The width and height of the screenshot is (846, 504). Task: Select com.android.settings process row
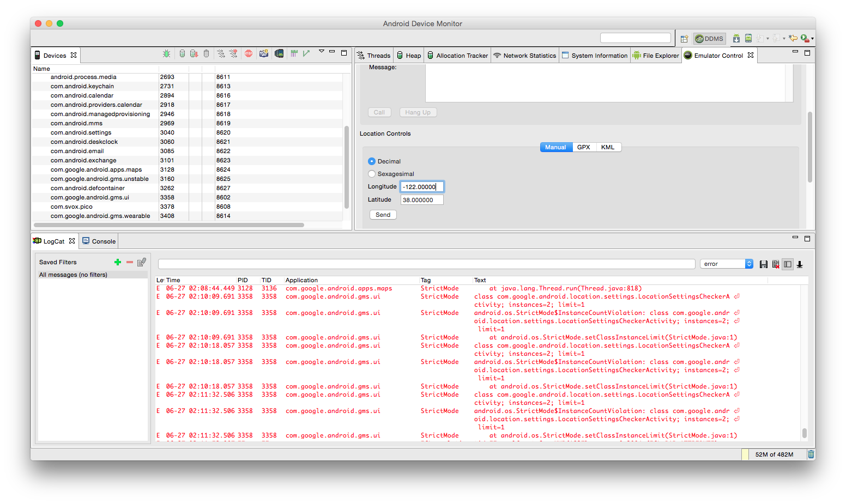tap(188, 132)
